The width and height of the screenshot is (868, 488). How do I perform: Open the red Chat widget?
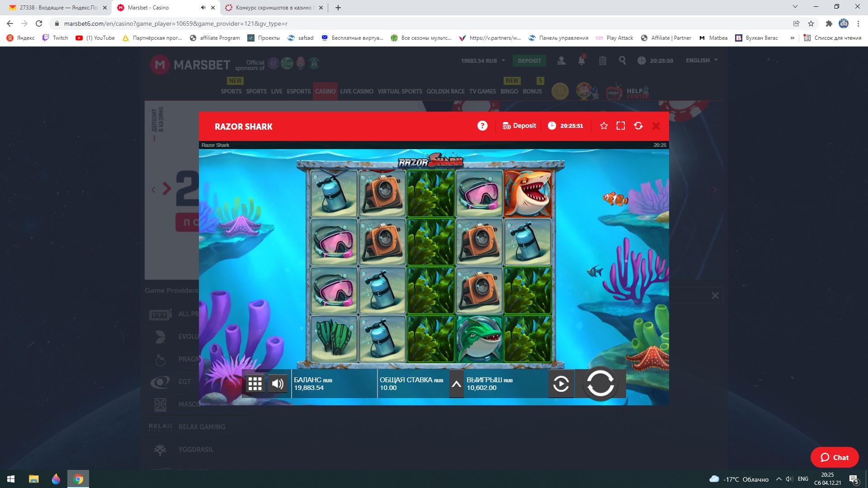(834, 457)
